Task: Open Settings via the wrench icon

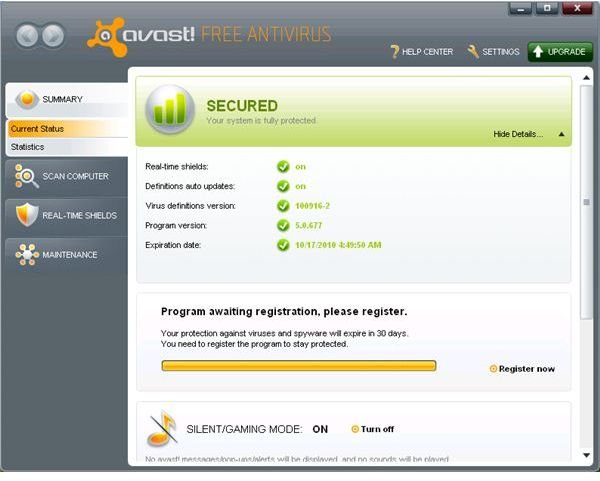Action: coord(473,51)
